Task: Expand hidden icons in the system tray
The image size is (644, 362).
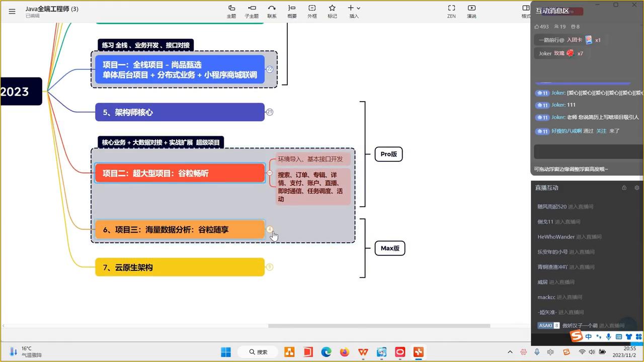Action: (510, 352)
